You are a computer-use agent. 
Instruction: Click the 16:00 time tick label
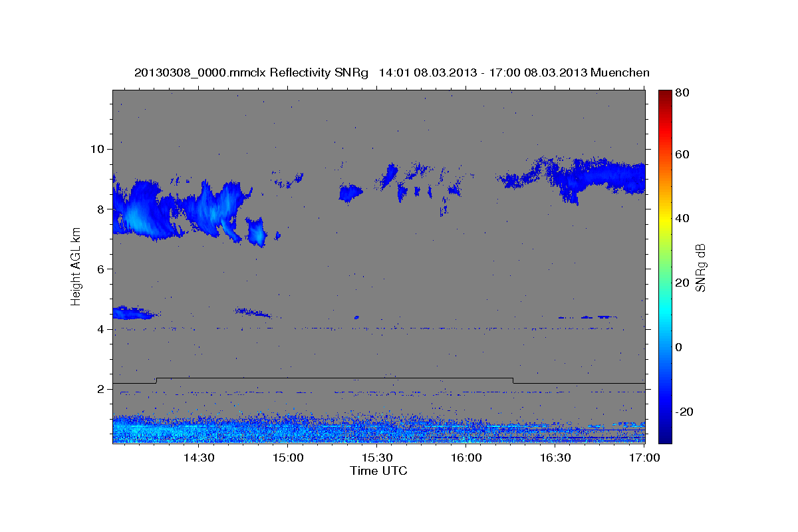467,458
